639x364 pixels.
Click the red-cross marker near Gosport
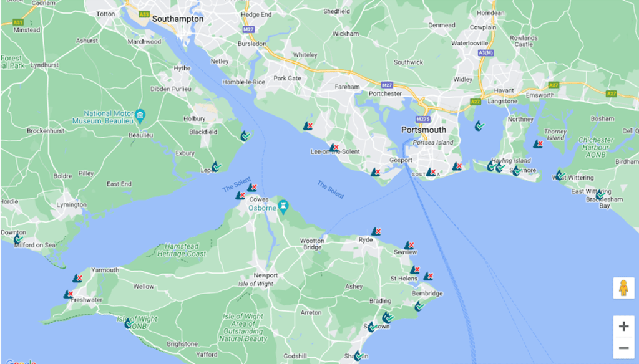(x=376, y=172)
